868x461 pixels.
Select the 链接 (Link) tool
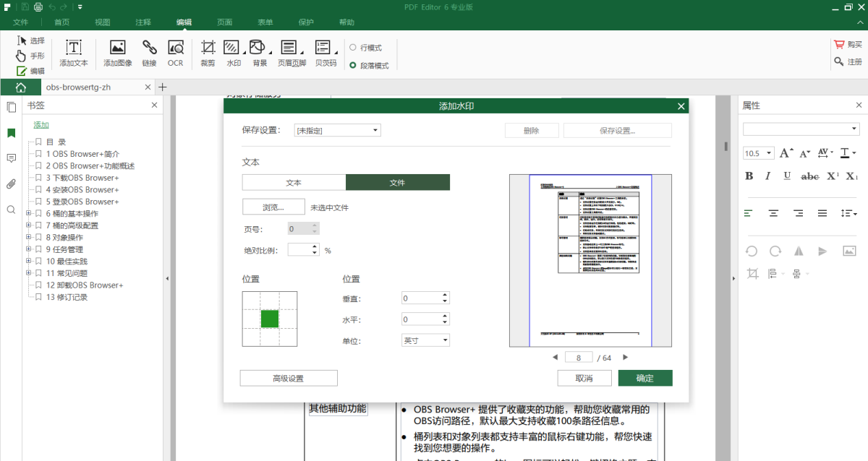coord(148,53)
